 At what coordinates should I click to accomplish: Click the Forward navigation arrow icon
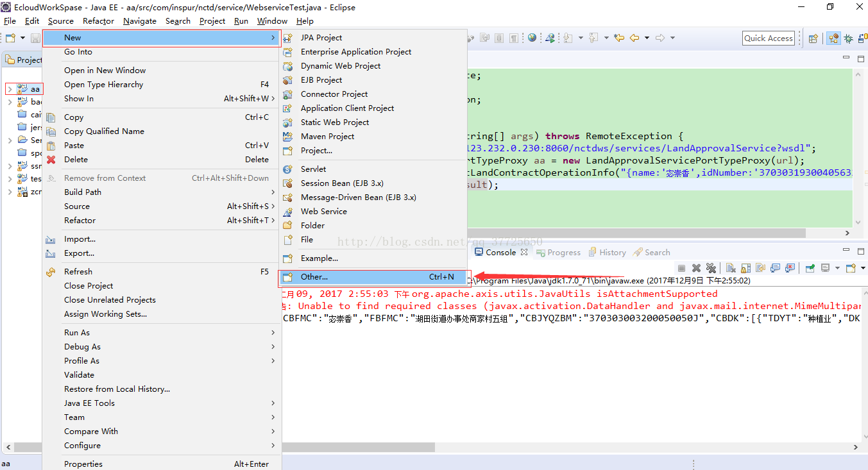pos(660,38)
